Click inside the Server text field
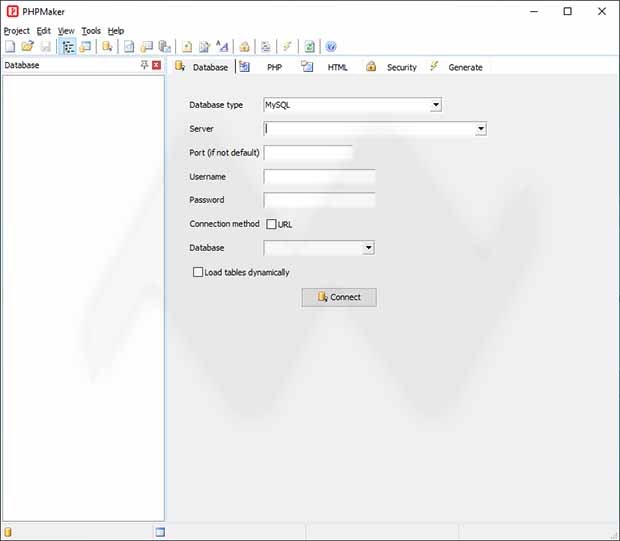 tap(369, 129)
